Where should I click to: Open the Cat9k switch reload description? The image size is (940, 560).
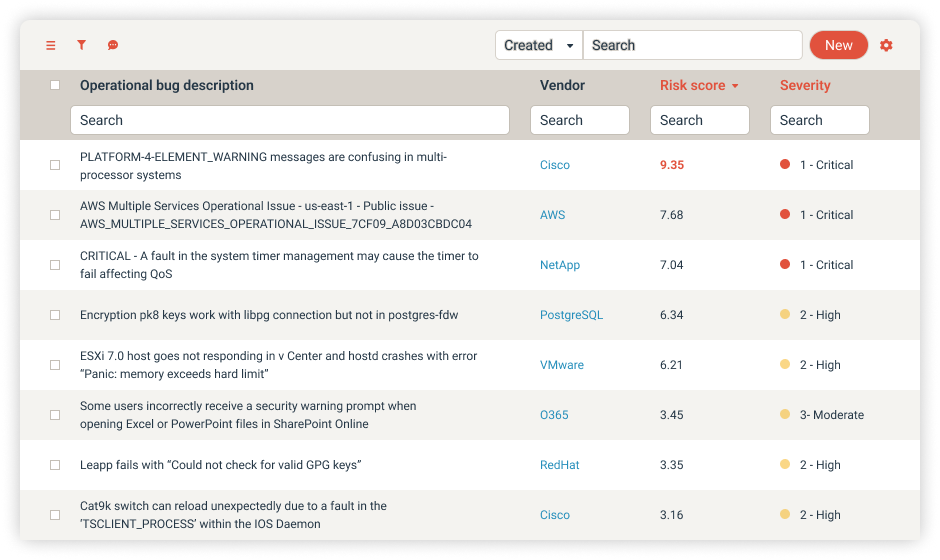tap(233, 514)
